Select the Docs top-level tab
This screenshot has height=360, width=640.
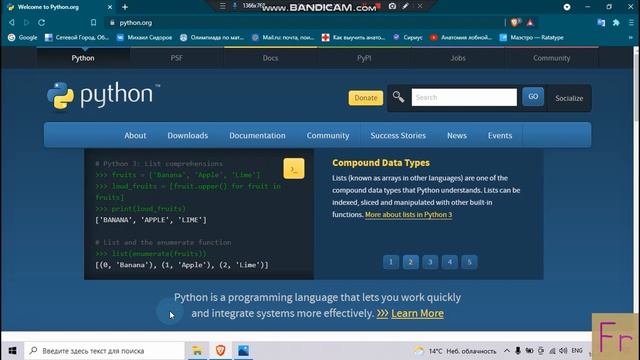point(270,58)
